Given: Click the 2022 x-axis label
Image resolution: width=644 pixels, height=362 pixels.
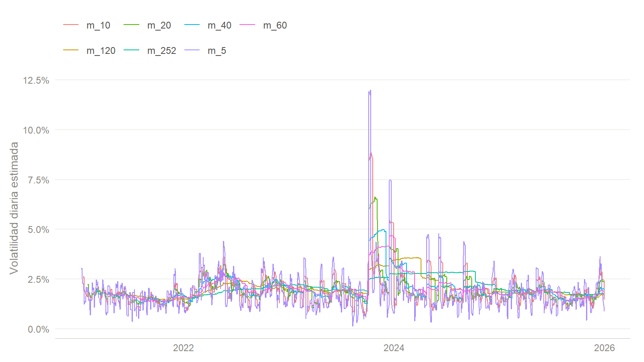Looking at the screenshot, I should (x=184, y=348).
